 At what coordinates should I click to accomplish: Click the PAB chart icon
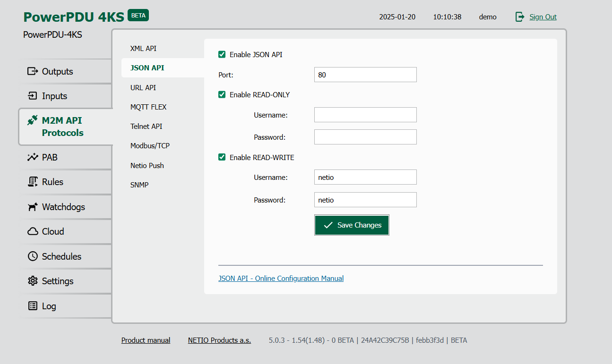33,157
